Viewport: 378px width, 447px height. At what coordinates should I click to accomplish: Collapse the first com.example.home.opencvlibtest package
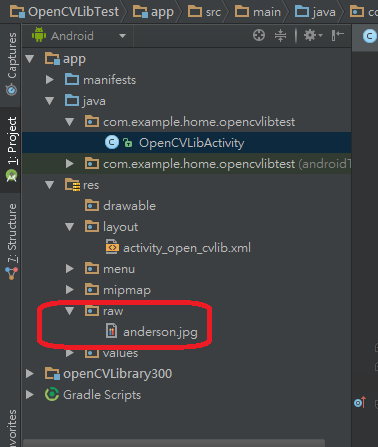[x=70, y=122]
